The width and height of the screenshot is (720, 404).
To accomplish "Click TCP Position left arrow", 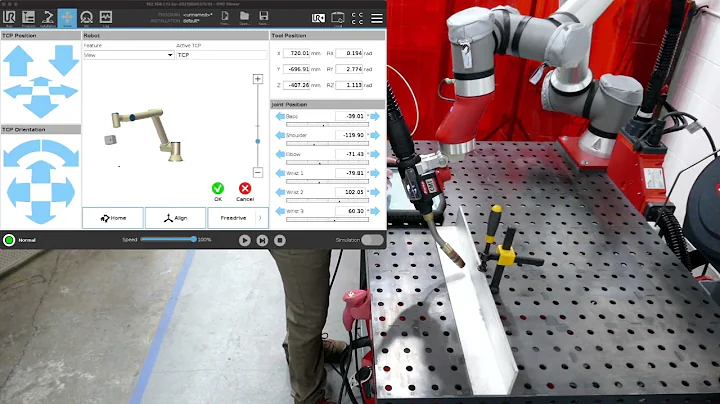I will click(18, 91).
